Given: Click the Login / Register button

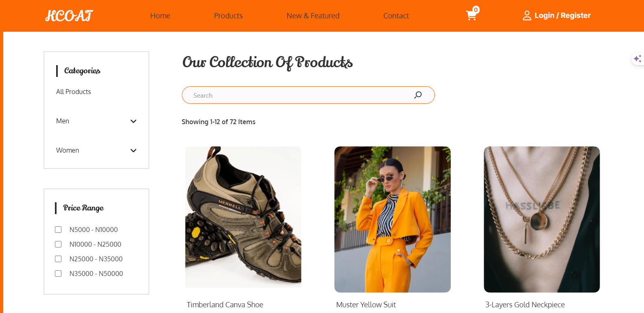Looking at the screenshot, I should 563,15.
